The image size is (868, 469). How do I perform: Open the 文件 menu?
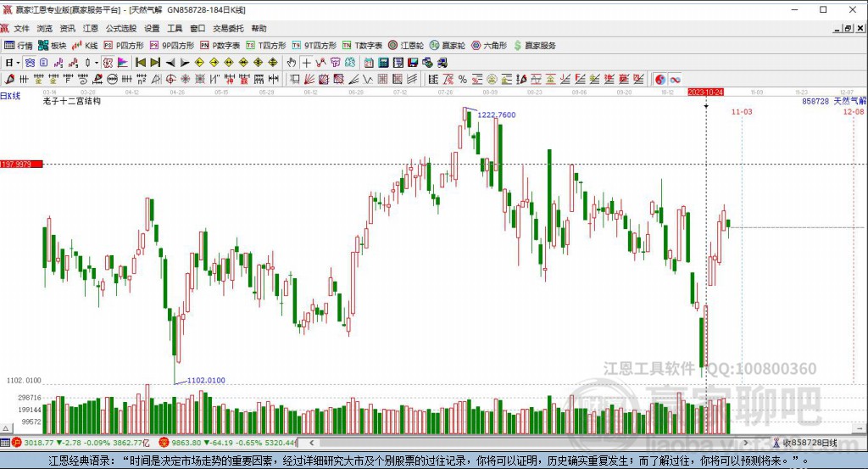point(21,28)
